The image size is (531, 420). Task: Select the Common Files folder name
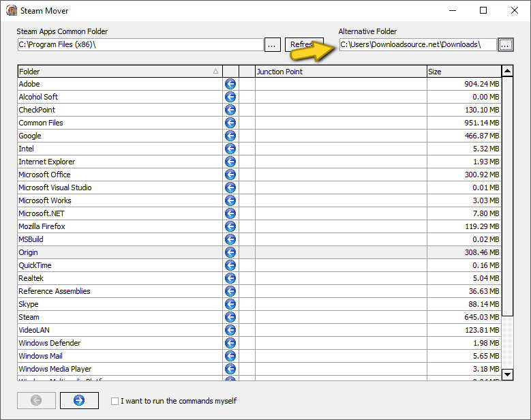pos(41,123)
